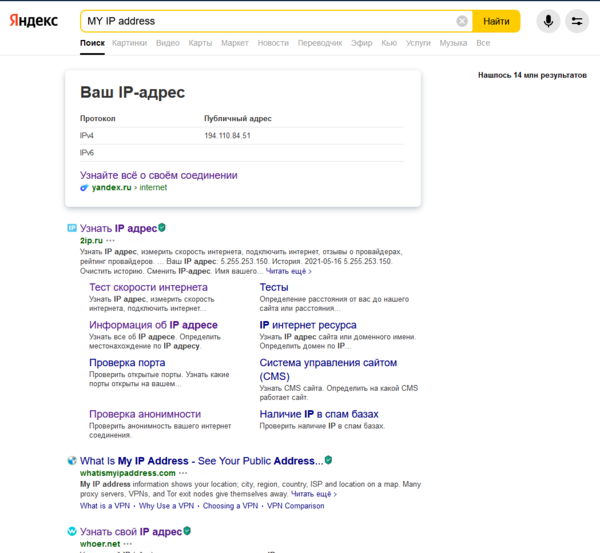Open the Музыка tab
The image size is (600, 553).
point(453,43)
